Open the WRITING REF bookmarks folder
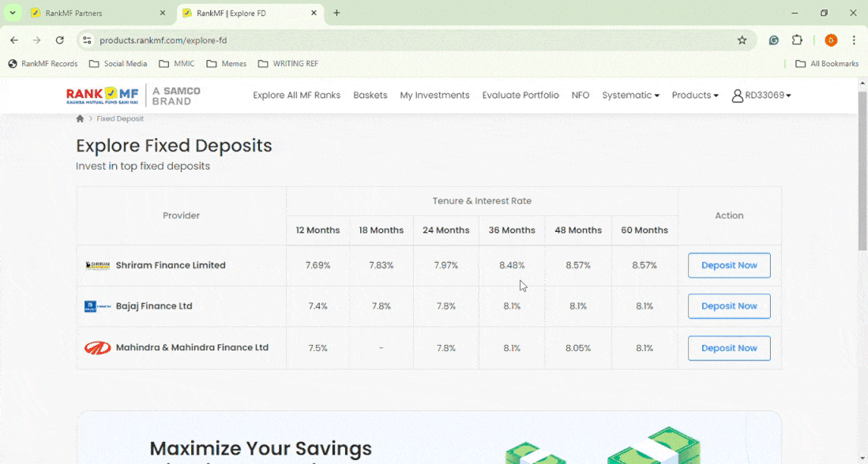Viewport: 868px width, 464px height. 288,64
